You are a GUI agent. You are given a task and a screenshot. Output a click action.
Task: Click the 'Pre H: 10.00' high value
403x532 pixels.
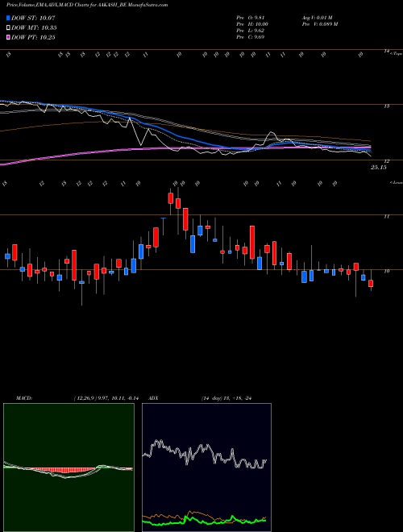tap(252, 24)
